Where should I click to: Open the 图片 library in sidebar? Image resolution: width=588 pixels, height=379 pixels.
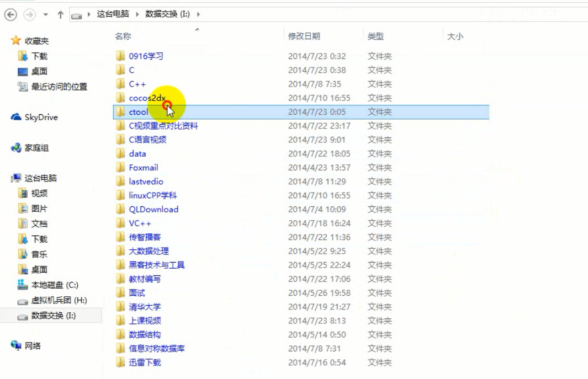pyautogui.click(x=39, y=209)
